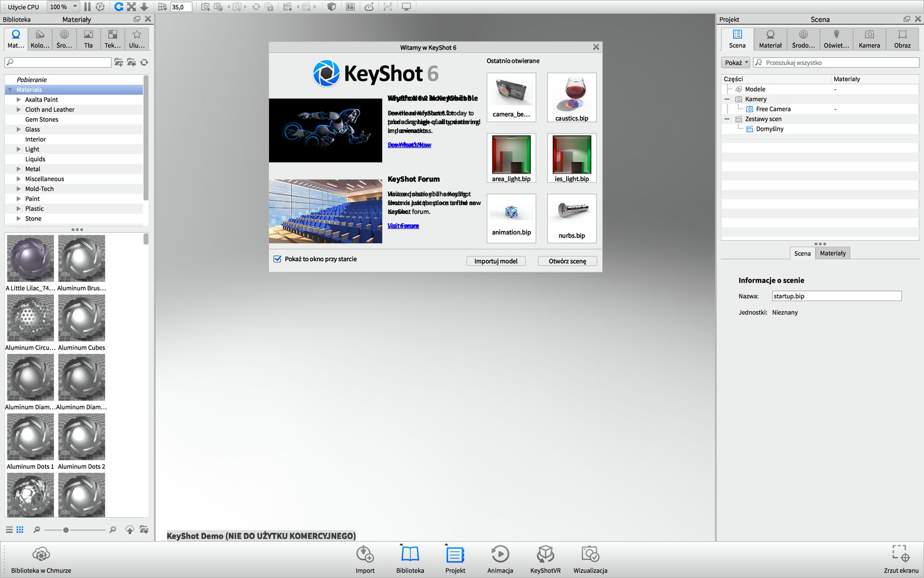Image resolution: width=924 pixels, height=578 pixels.
Task: Click the performance mode icon beside the pause button
Action: click(100, 7)
